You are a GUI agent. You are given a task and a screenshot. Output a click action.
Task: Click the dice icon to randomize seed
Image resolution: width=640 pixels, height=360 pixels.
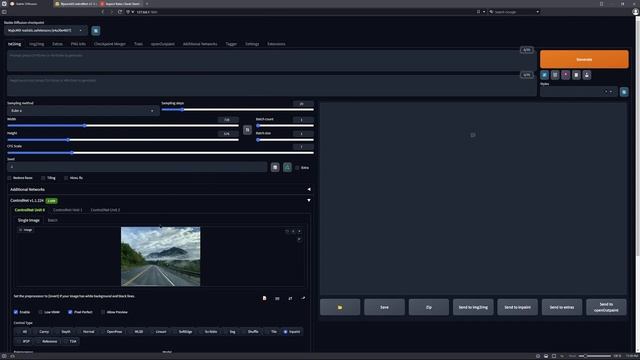point(275,167)
